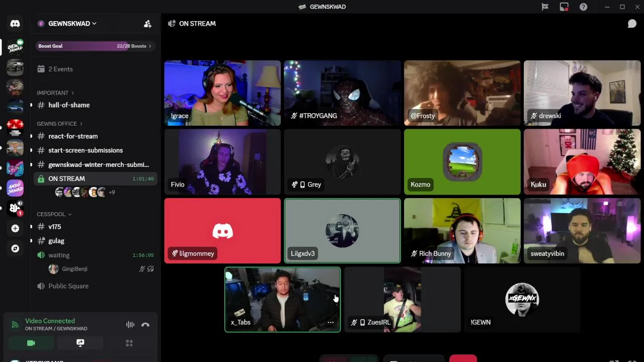Focus Kozmo green participant tile

coord(462,162)
